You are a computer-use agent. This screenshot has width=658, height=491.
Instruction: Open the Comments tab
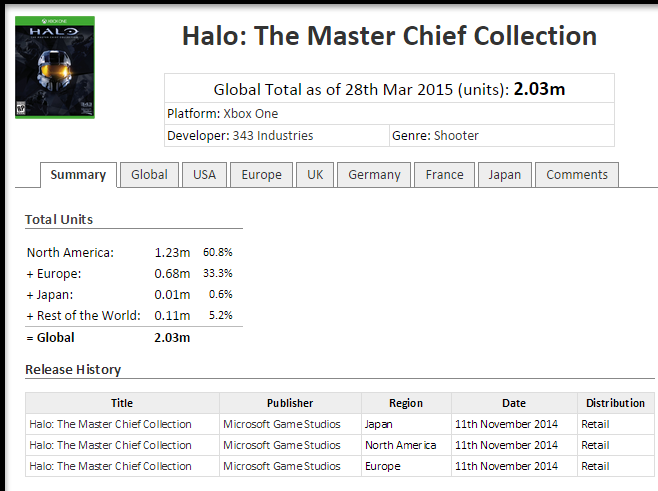(x=577, y=175)
